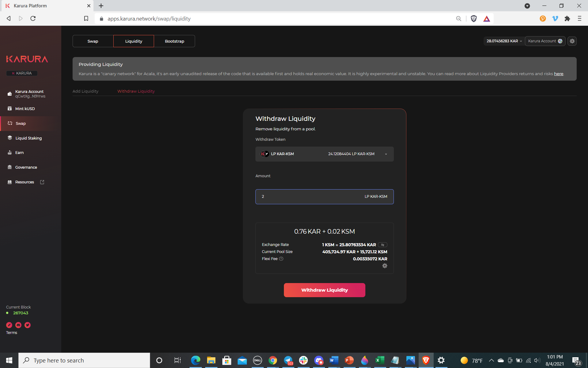Open the volume control in the tray
The height and width of the screenshot is (368, 588).
pos(537,360)
